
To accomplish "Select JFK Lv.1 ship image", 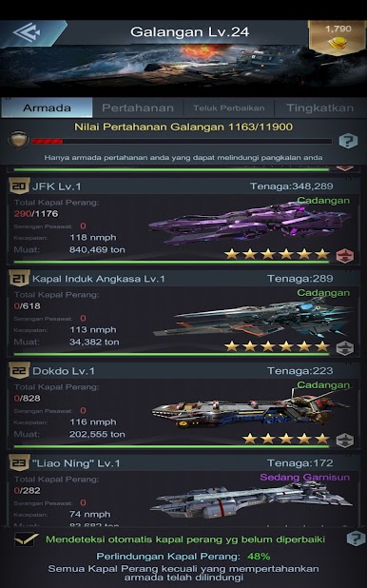I will click(250, 223).
